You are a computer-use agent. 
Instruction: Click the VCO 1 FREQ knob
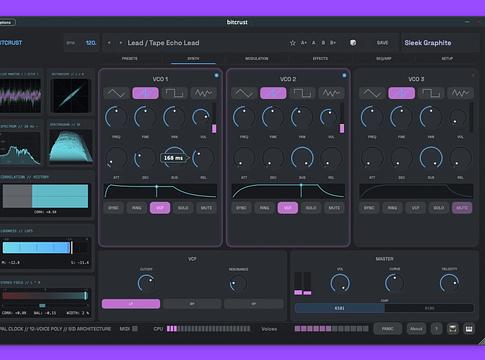[116, 117]
